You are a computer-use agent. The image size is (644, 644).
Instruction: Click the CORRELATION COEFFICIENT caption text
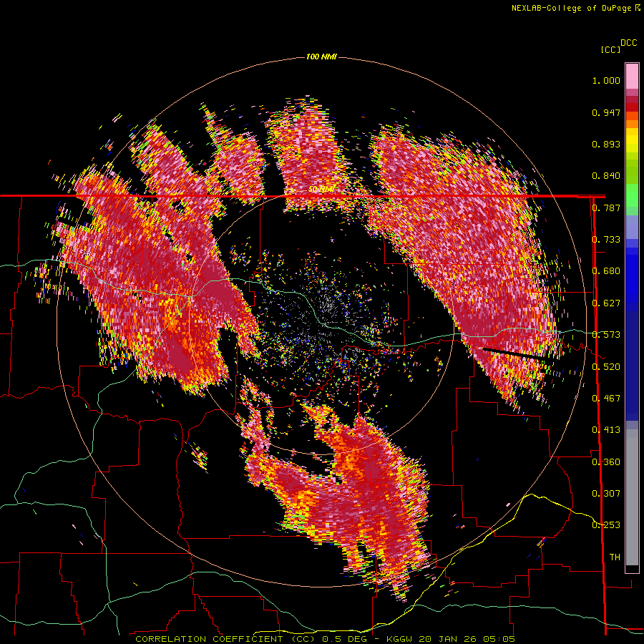coord(209,639)
